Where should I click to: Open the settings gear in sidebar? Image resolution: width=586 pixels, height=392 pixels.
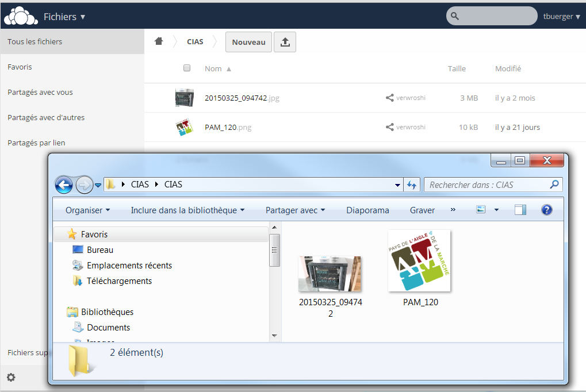pos(11,378)
